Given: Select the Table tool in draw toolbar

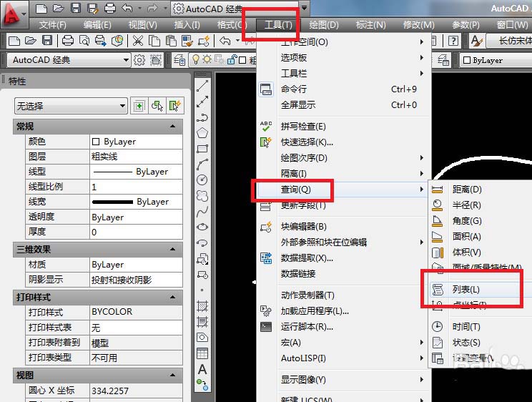Looking at the screenshot, I should coord(202,353).
